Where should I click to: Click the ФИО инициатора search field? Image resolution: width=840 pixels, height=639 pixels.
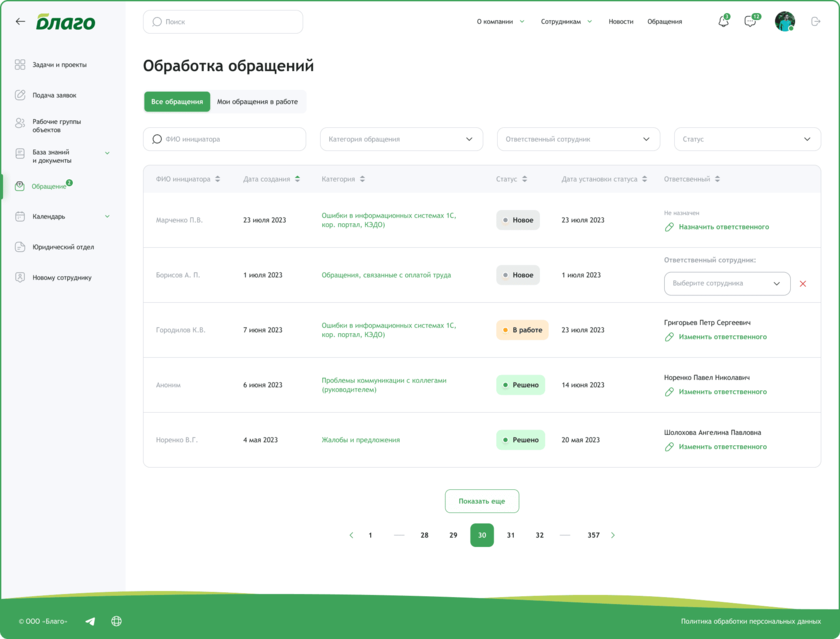tap(225, 139)
